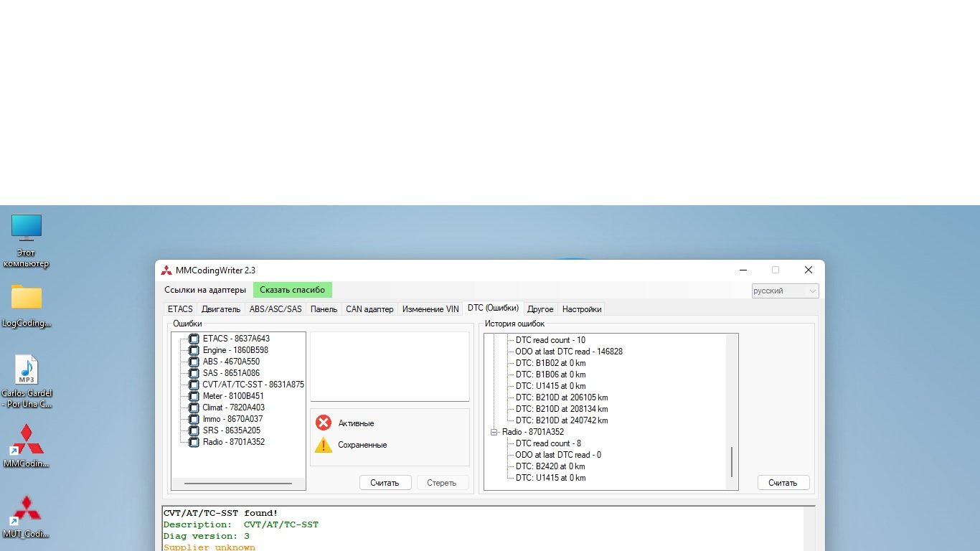
Task: Switch to the ETACS tab
Action: click(180, 309)
